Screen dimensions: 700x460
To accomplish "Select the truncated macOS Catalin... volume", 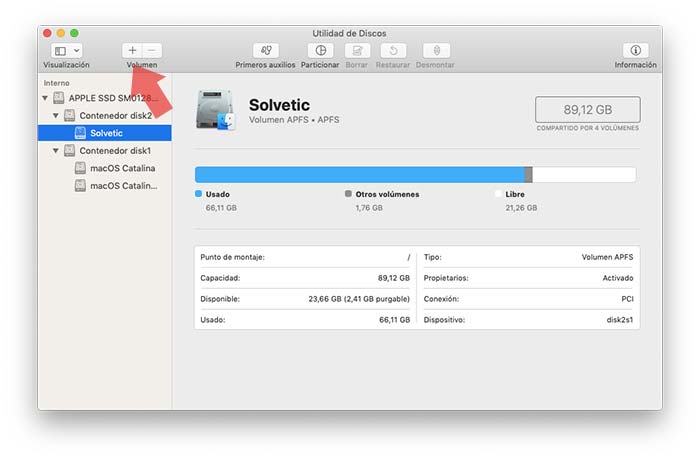I will coord(105,185).
